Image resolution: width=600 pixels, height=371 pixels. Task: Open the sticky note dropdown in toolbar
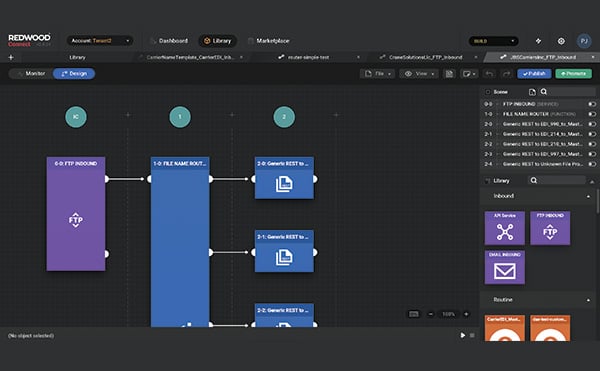click(469, 73)
